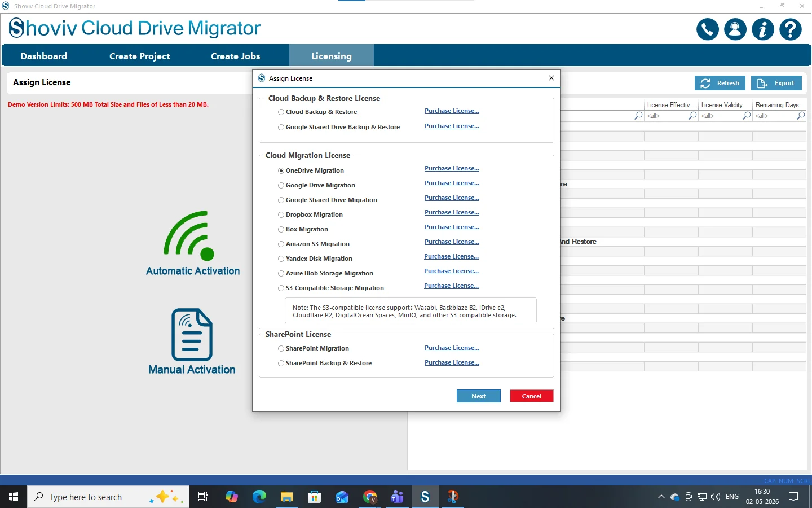Viewport: 812px width, 508px height.
Task: Select the Cloud Backup & Restore radio button
Action: (x=281, y=112)
